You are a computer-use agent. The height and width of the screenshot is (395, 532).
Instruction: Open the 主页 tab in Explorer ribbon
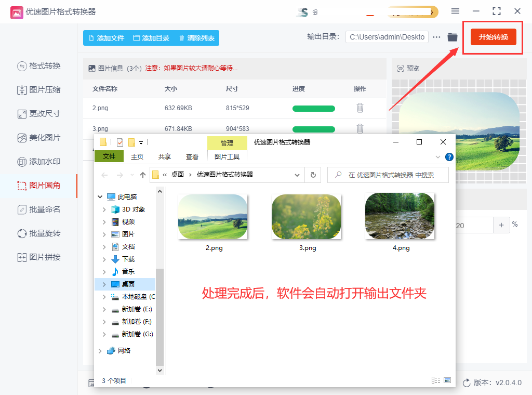pos(137,157)
